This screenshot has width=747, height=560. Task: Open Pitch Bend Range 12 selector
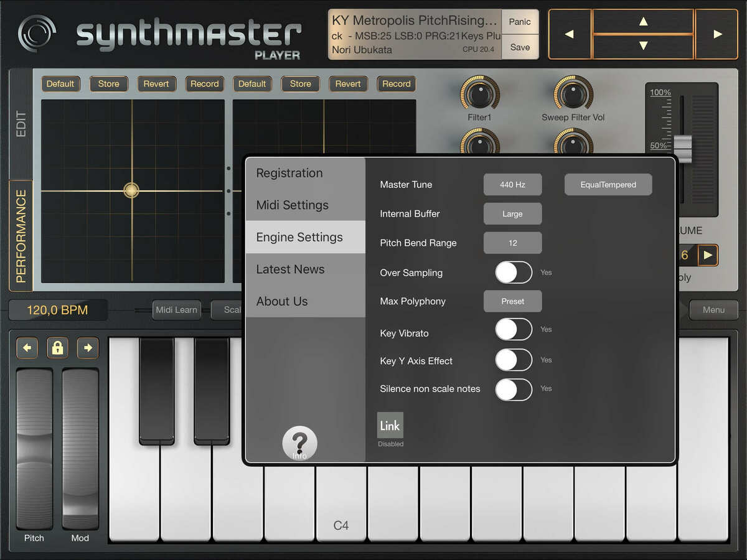512,243
